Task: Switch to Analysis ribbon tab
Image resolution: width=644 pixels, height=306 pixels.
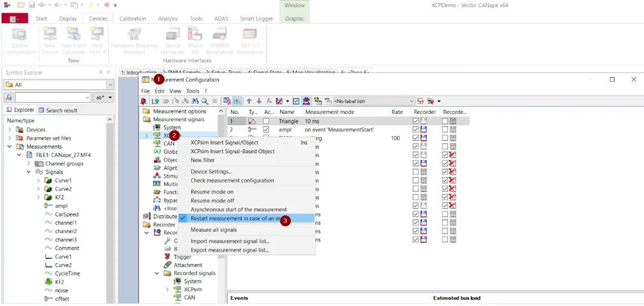Action: tap(168, 18)
